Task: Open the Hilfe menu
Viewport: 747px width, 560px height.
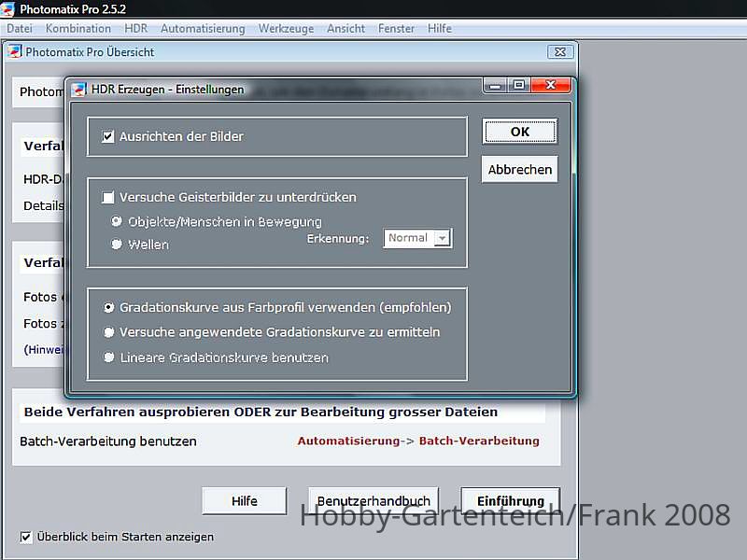Action: [439, 29]
